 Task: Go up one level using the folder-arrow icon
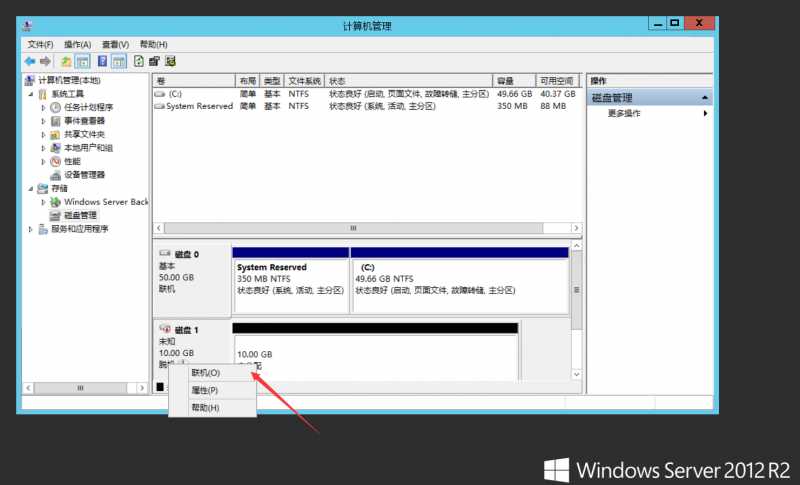(66, 62)
